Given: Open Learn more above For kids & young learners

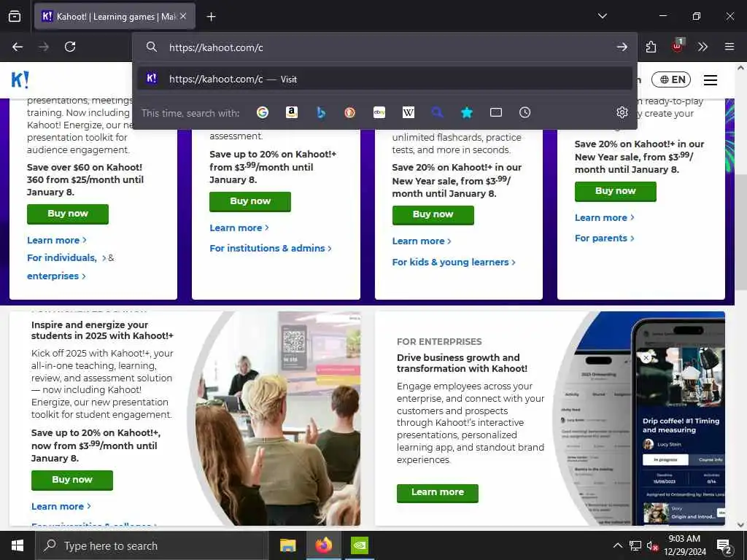Looking at the screenshot, I should [x=422, y=241].
